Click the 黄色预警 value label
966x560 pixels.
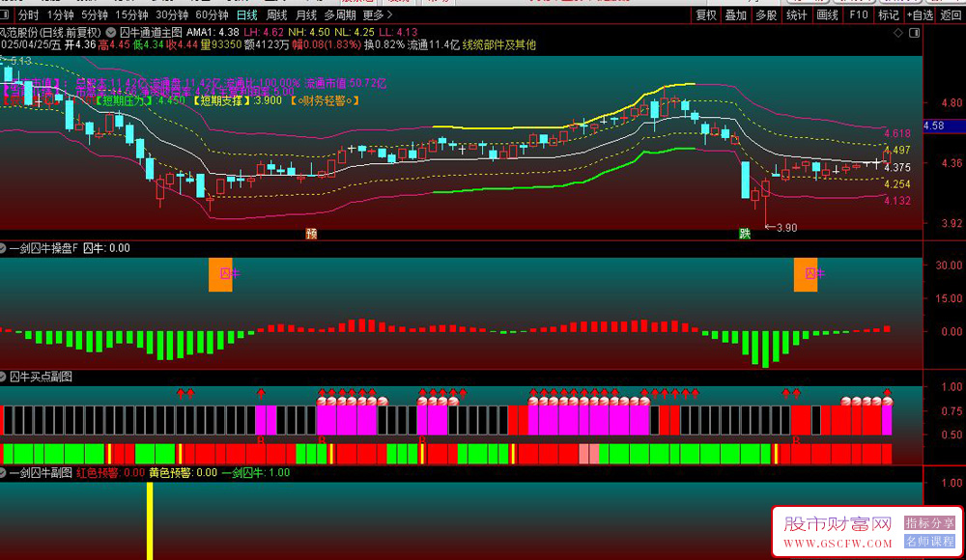coord(183,472)
